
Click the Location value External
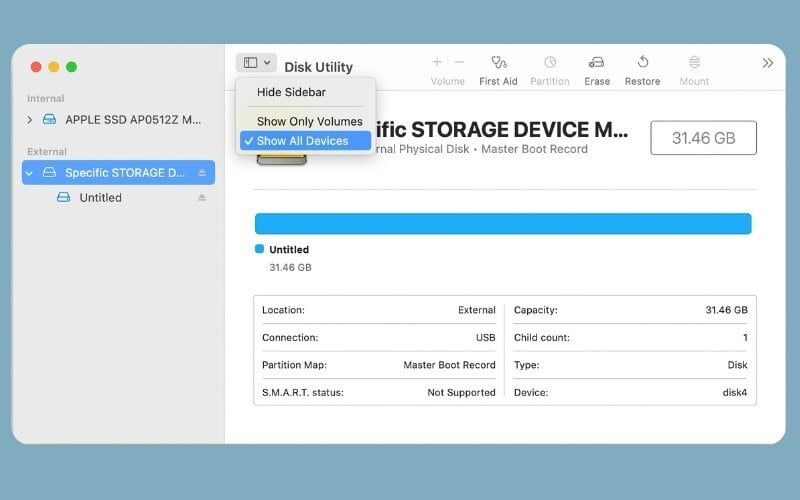477,310
